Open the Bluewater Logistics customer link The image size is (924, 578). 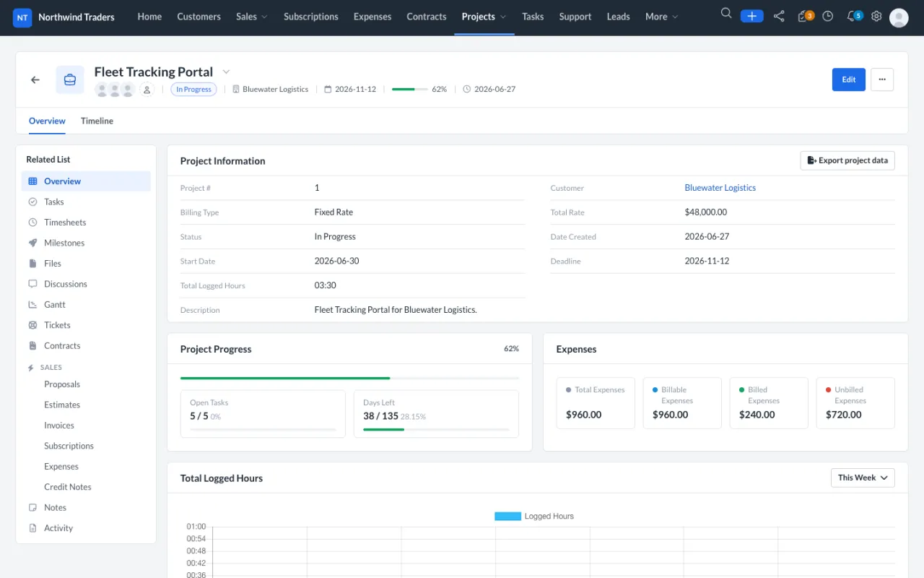(720, 188)
